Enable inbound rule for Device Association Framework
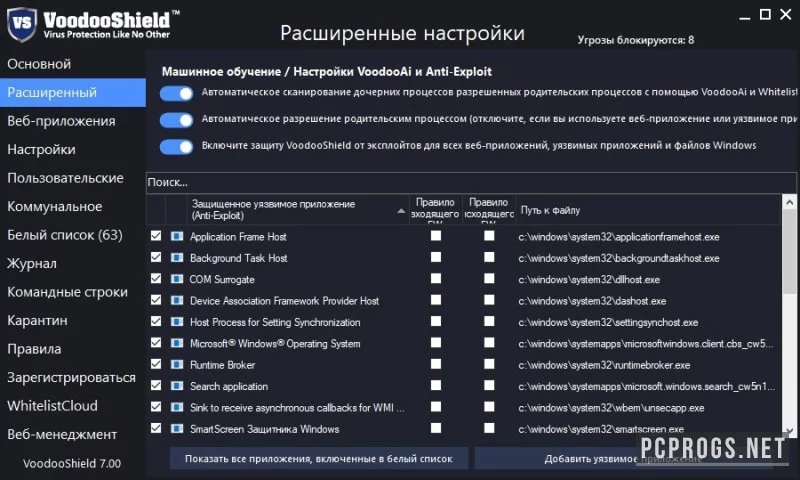The height and width of the screenshot is (480, 800). pyautogui.click(x=436, y=300)
